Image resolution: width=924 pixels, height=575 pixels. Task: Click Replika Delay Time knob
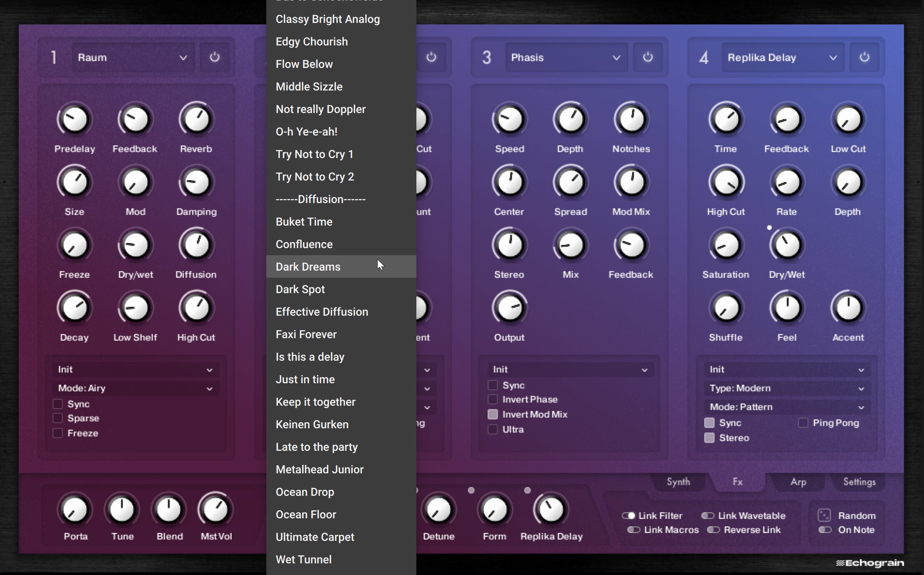pyautogui.click(x=726, y=119)
